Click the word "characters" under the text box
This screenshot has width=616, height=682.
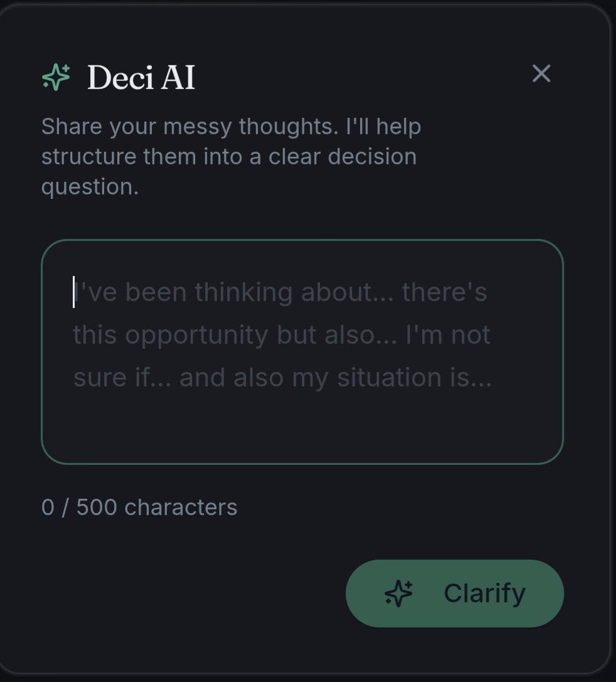click(x=181, y=507)
